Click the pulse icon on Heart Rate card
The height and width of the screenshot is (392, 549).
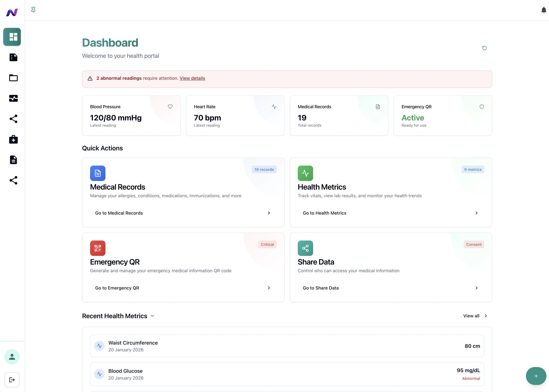pyautogui.click(x=274, y=106)
